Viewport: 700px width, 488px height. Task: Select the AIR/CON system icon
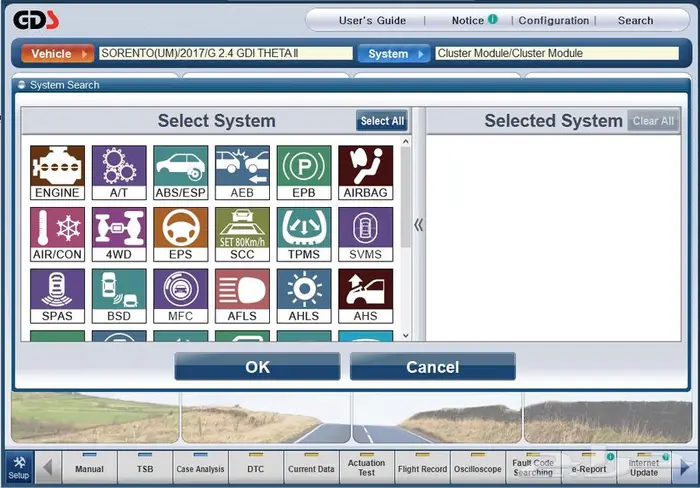(57, 233)
